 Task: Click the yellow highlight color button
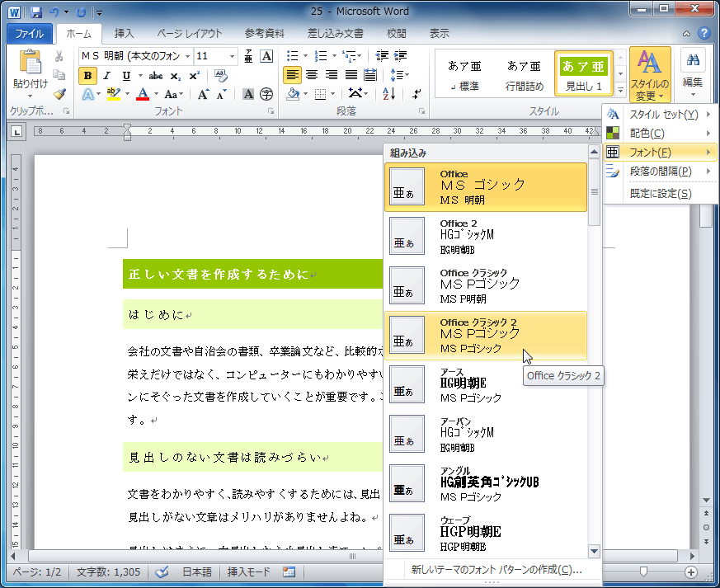click(x=114, y=94)
